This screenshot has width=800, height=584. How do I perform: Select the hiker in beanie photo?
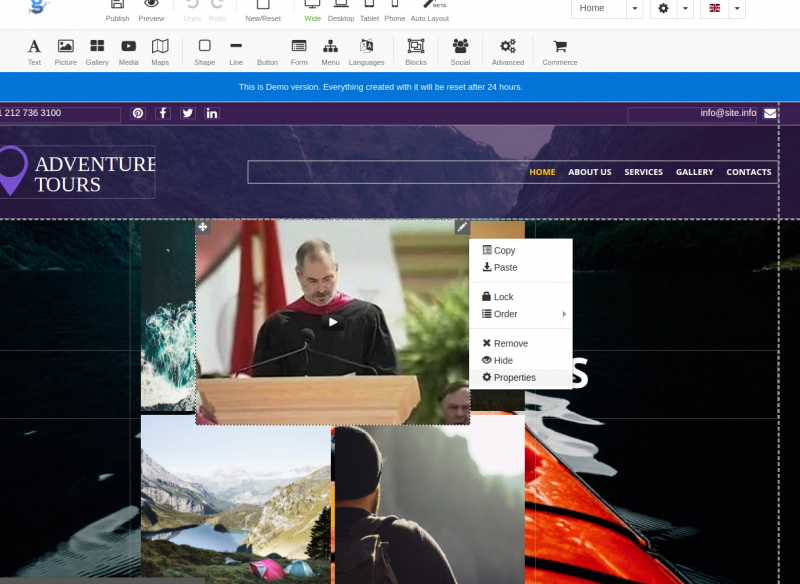430,504
